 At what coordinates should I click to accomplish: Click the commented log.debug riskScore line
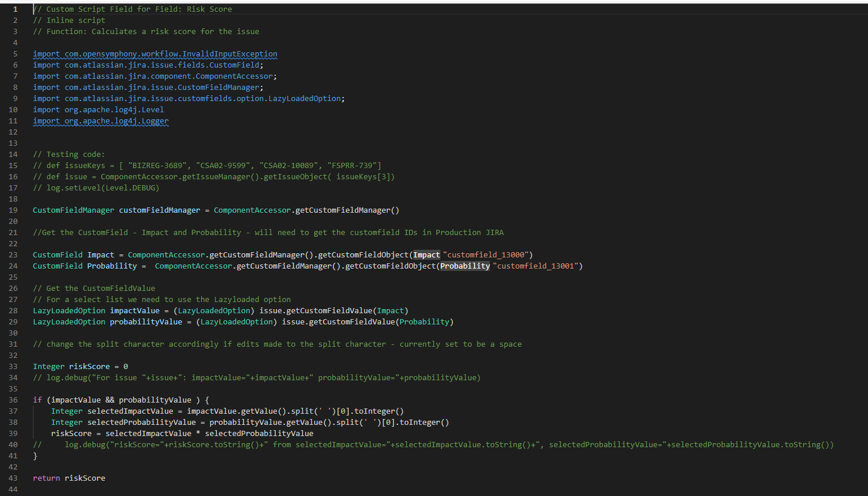click(433, 445)
